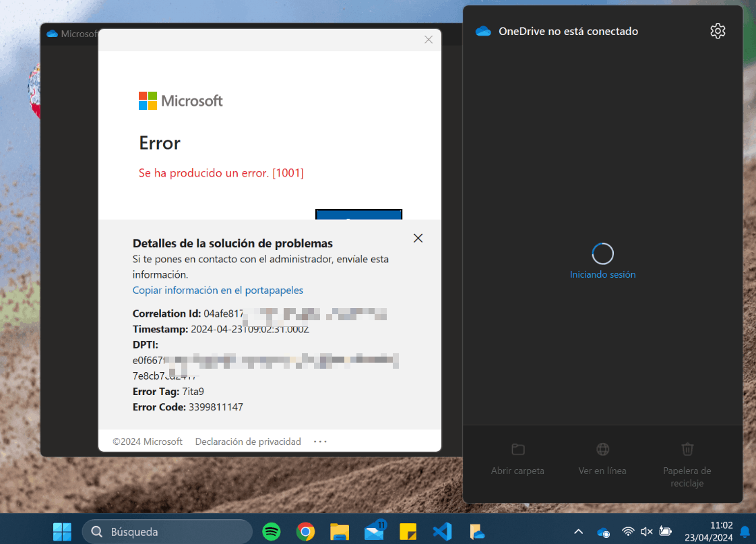Open the footer more options ellipsis
Image resolution: width=756 pixels, height=544 pixels.
click(x=320, y=442)
